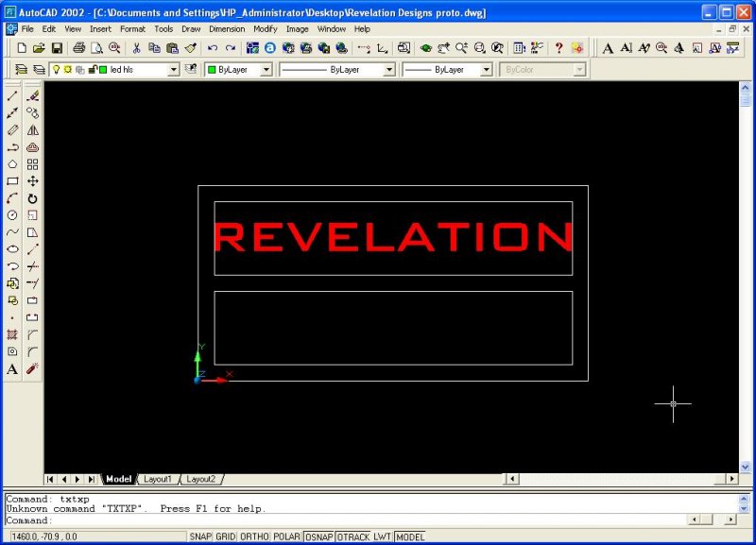This screenshot has width=756, height=545.
Task: Open the layer dropdown showing led hls
Action: tap(173, 70)
